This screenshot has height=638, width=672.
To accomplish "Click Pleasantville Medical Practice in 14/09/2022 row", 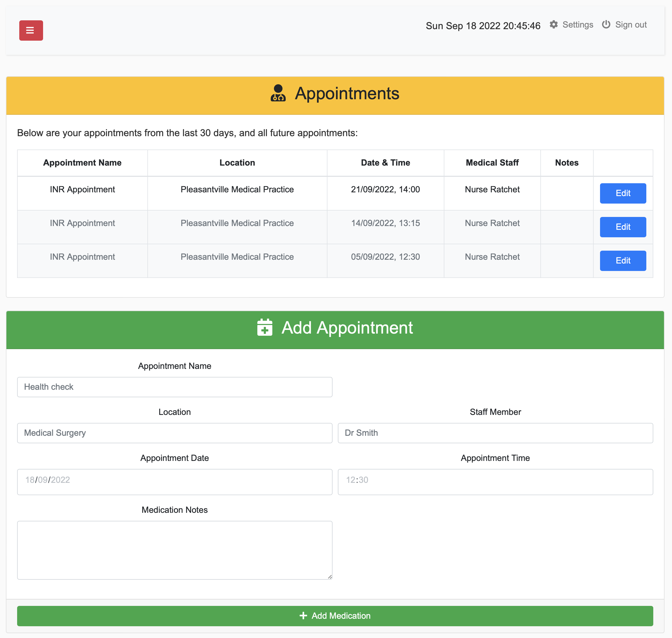I will [237, 223].
